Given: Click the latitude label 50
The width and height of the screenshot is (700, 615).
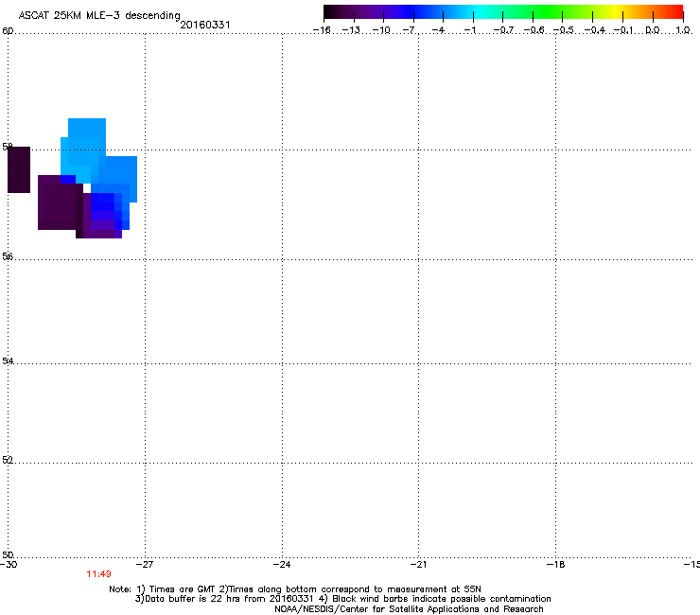Looking at the screenshot, I should [8, 554].
